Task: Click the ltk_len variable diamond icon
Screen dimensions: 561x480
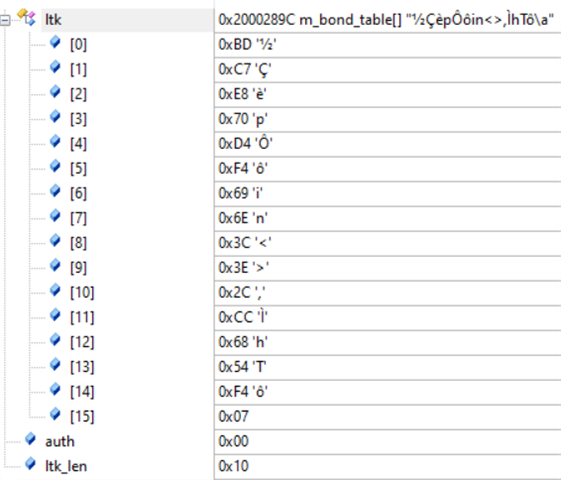Action: coord(30,464)
